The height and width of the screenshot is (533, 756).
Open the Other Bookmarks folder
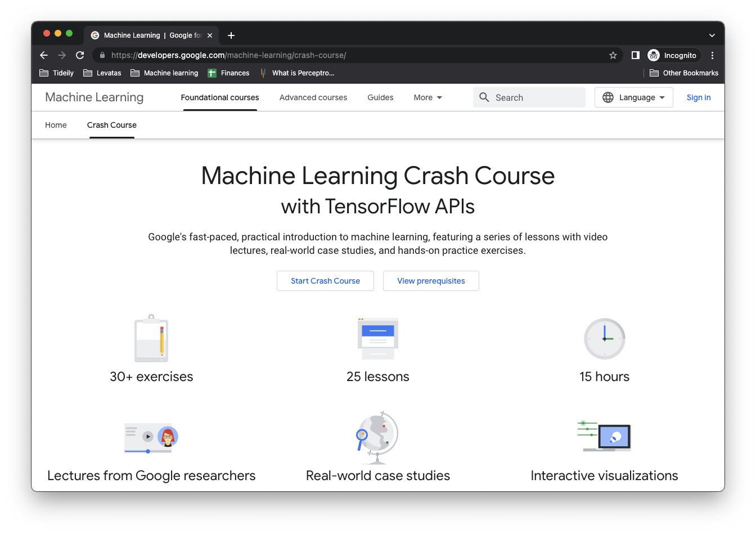point(684,73)
